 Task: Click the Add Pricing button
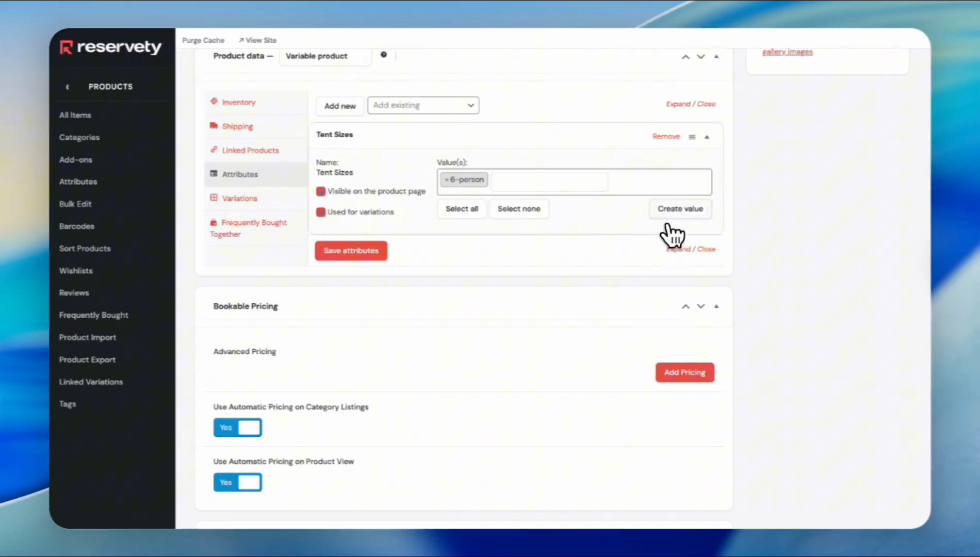[x=684, y=372]
